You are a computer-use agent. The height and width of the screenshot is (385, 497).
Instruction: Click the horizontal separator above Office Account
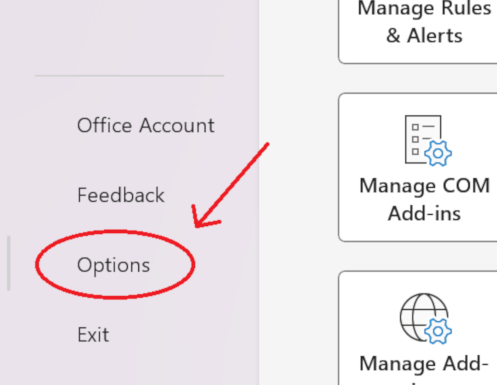point(129,76)
